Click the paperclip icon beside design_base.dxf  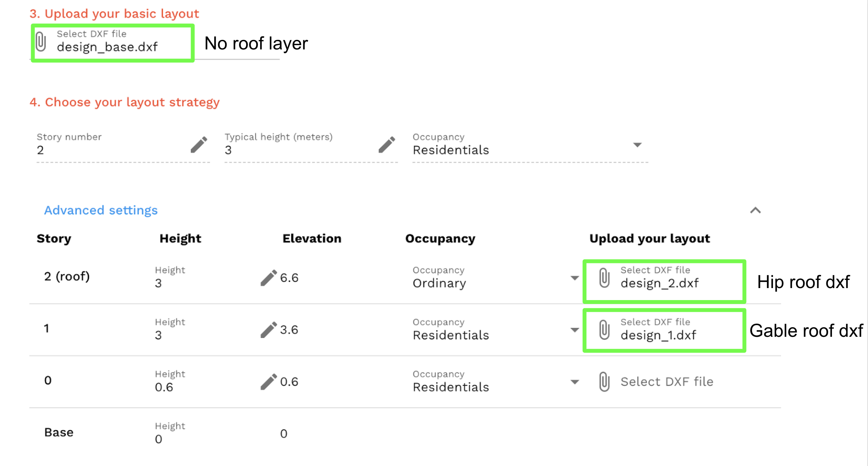41,42
